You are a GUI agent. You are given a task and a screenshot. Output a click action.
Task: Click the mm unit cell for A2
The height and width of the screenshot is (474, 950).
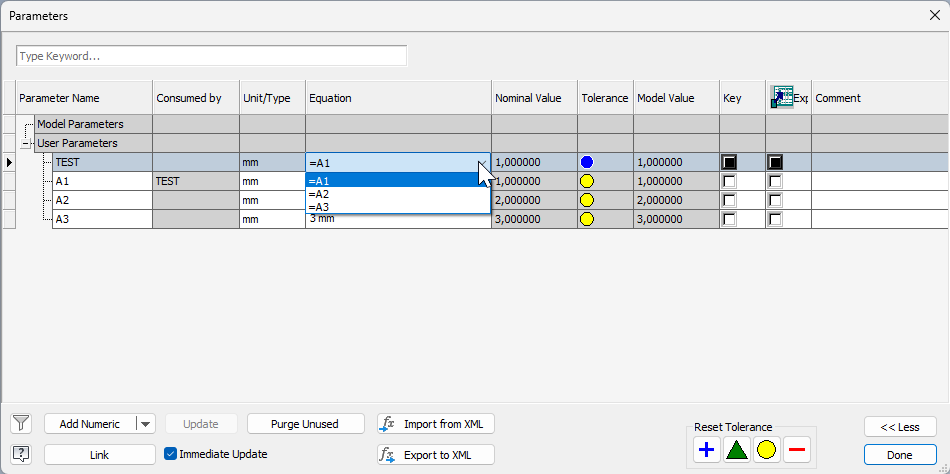coord(273,200)
